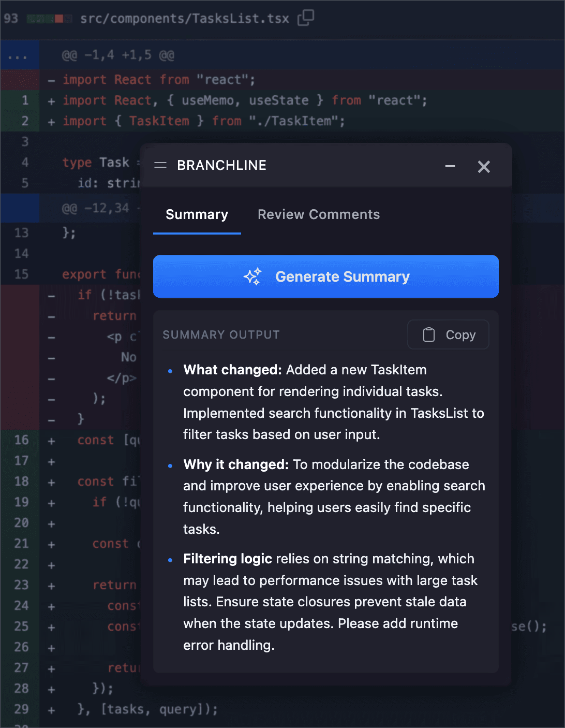This screenshot has width=565, height=728.
Task: Click the sparkle icon on Generate Summary
Action: coord(253,276)
